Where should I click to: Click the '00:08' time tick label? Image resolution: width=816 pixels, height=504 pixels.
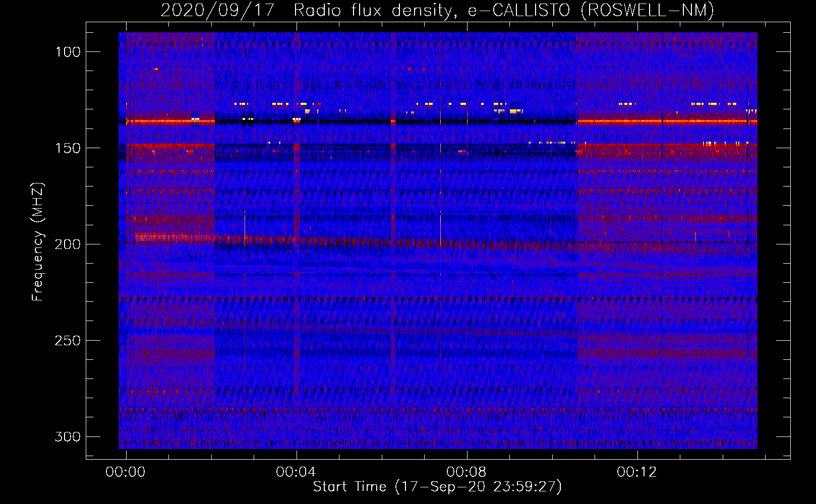tap(467, 472)
